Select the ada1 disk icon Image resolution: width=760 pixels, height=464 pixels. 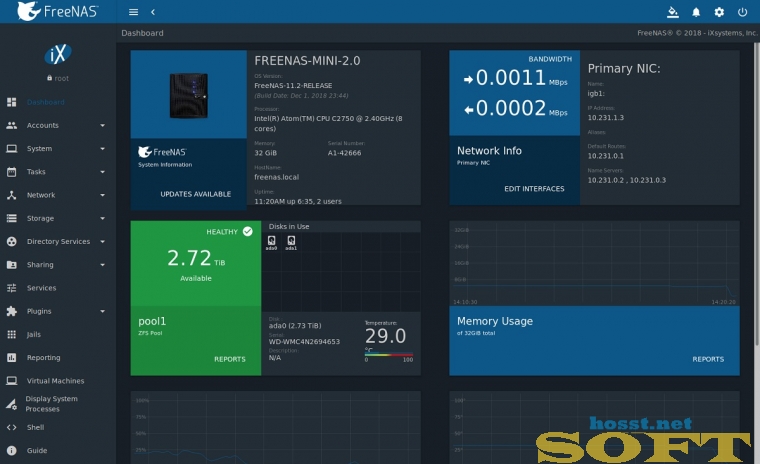coord(291,241)
